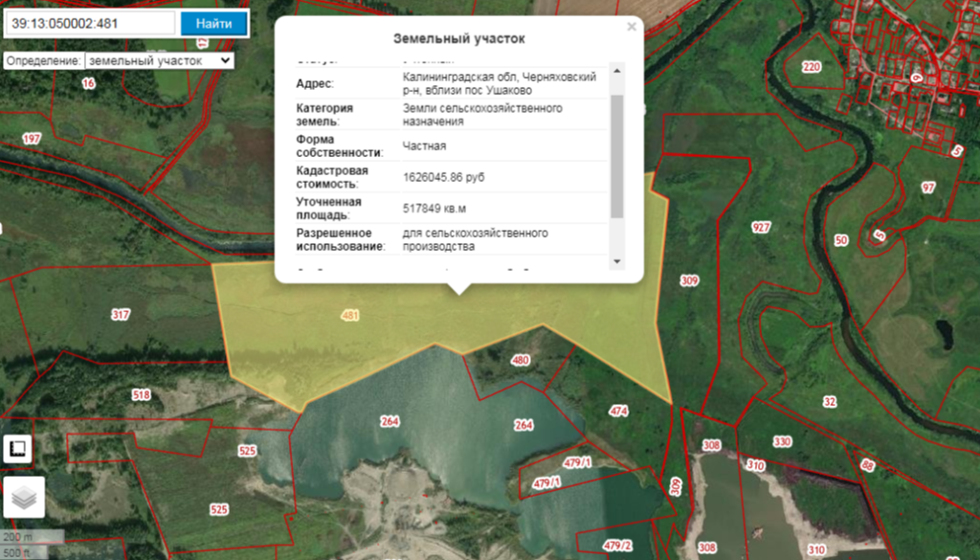Click parcel label 197 on map

pyautogui.click(x=32, y=138)
